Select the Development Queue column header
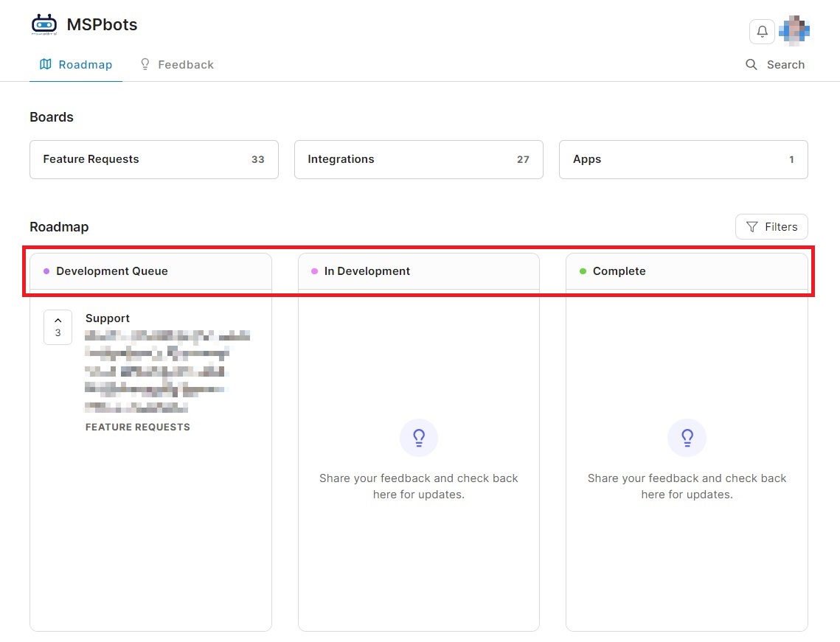 [x=112, y=271]
